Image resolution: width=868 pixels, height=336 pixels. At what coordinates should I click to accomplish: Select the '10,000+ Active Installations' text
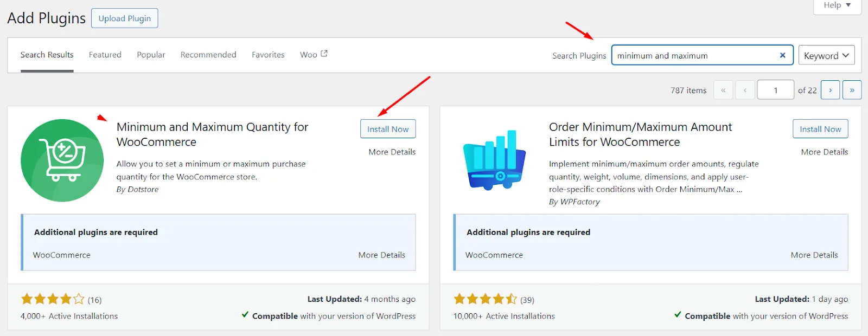[504, 316]
